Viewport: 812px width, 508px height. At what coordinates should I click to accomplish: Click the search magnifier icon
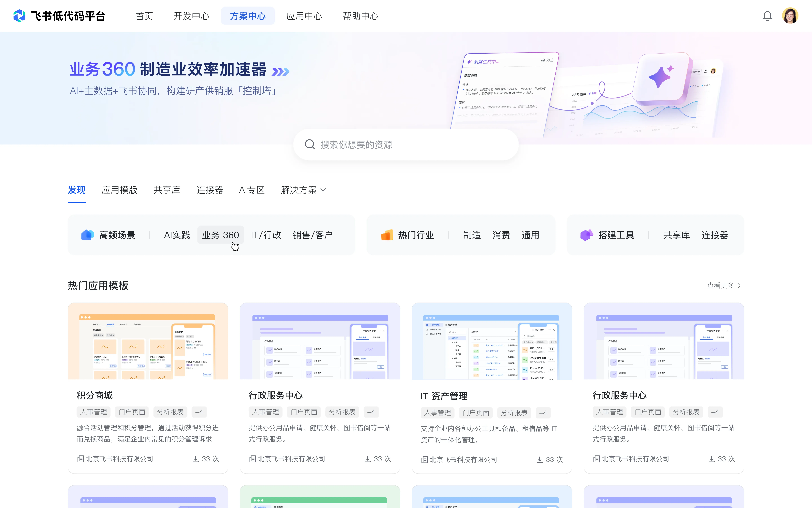pos(310,144)
